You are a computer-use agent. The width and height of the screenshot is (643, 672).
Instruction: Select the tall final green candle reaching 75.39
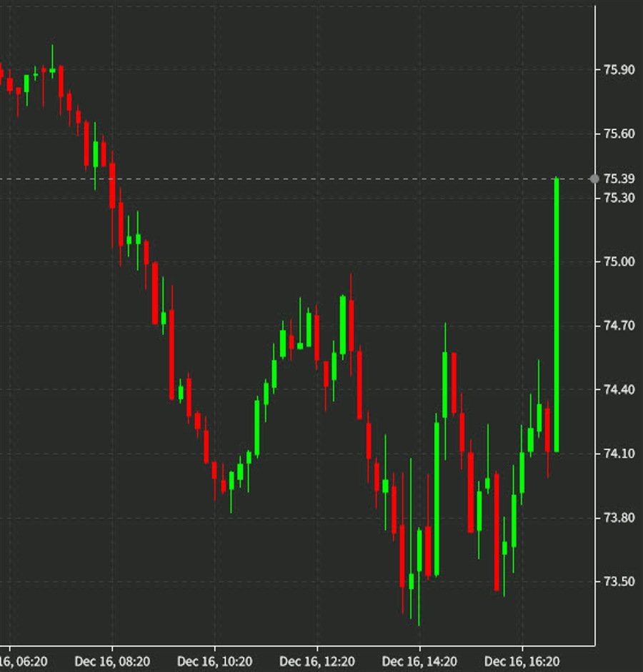pos(557,314)
